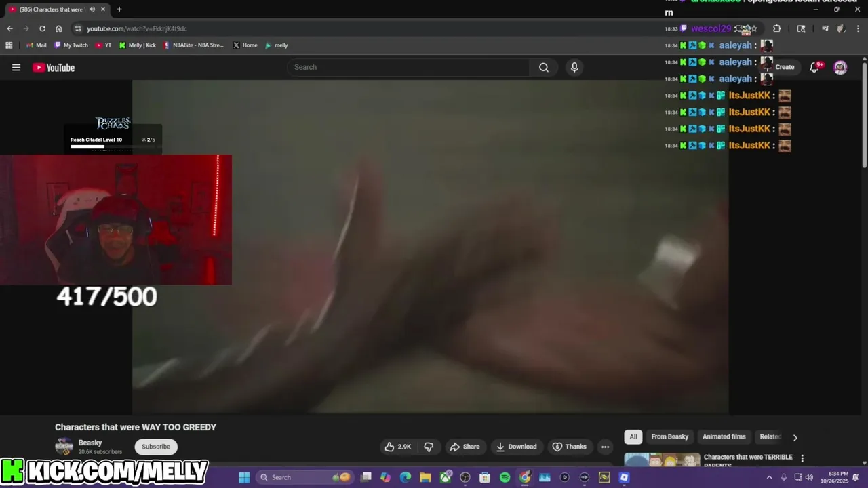This screenshot has height=488, width=868.
Task: Like the video with thumbs up
Action: point(398,447)
